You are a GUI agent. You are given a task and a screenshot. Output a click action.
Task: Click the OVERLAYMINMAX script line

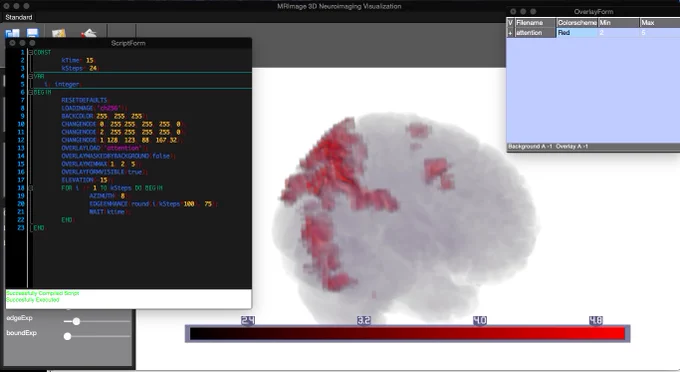coord(100,164)
